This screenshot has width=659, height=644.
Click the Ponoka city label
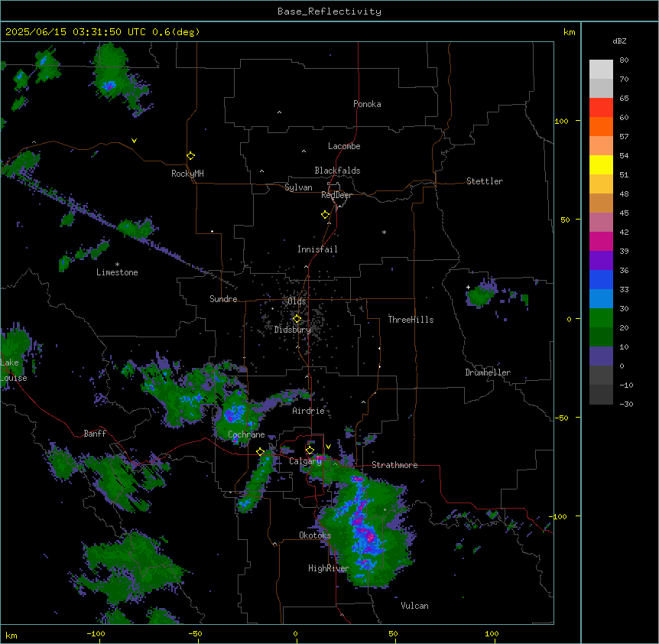point(367,104)
